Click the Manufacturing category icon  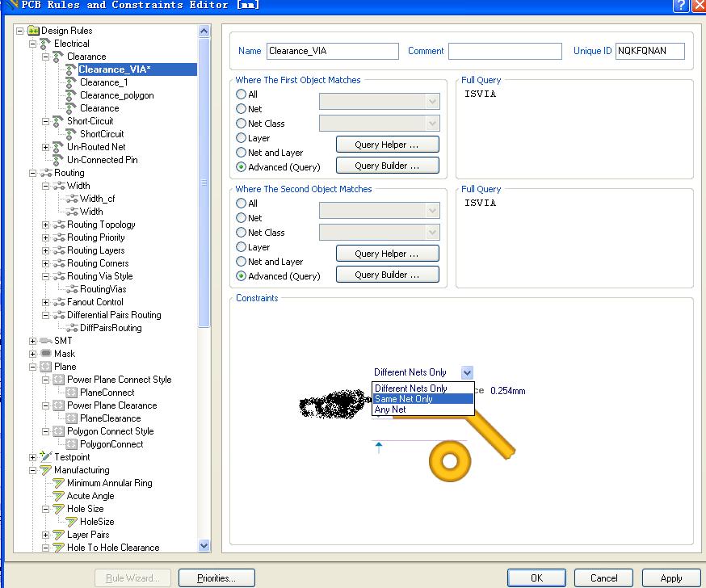(46, 470)
